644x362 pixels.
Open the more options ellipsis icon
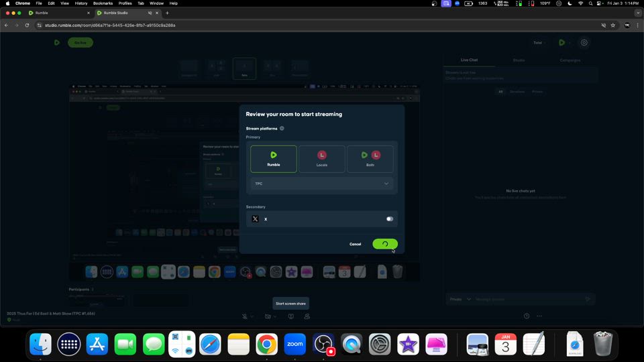tap(539, 316)
